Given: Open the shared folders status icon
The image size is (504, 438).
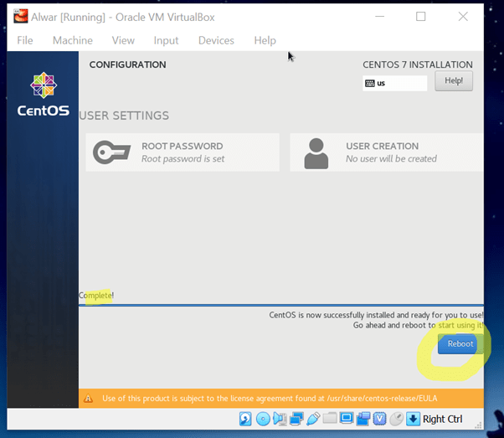Looking at the screenshot, I should click(329, 419).
